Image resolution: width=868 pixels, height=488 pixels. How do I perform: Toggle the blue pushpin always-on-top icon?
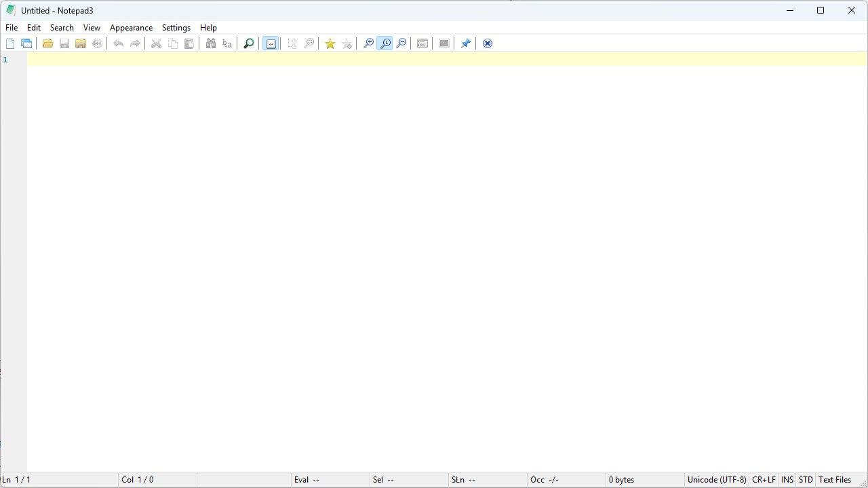click(466, 43)
